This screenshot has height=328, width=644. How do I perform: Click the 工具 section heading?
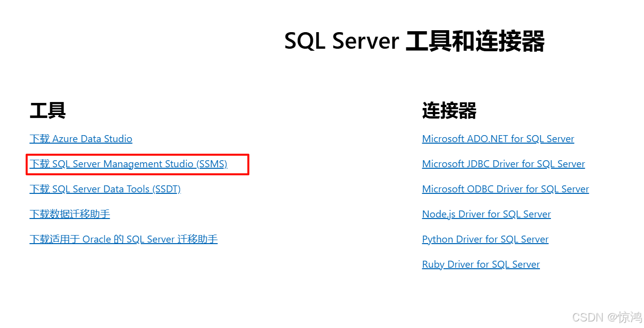[47, 111]
